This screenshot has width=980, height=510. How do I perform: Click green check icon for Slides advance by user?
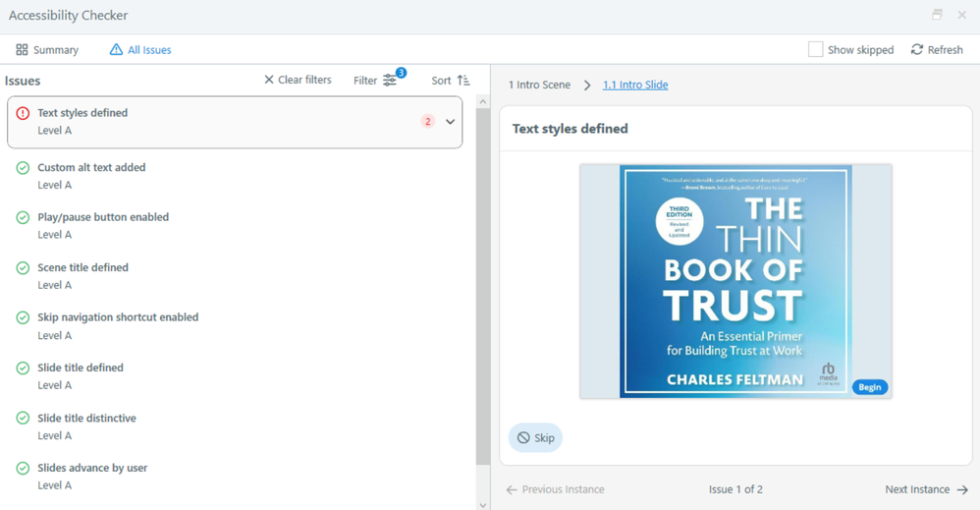pyautogui.click(x=23, y=468)
